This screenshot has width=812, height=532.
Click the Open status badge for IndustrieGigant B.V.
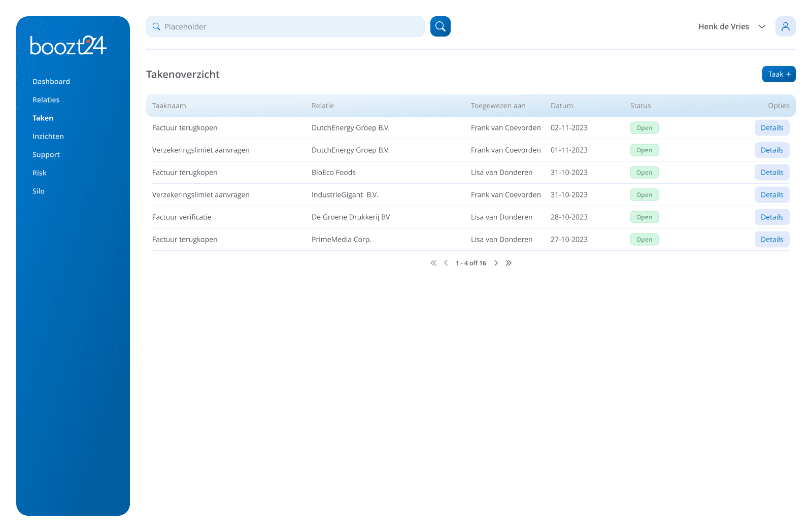point(644,195)
